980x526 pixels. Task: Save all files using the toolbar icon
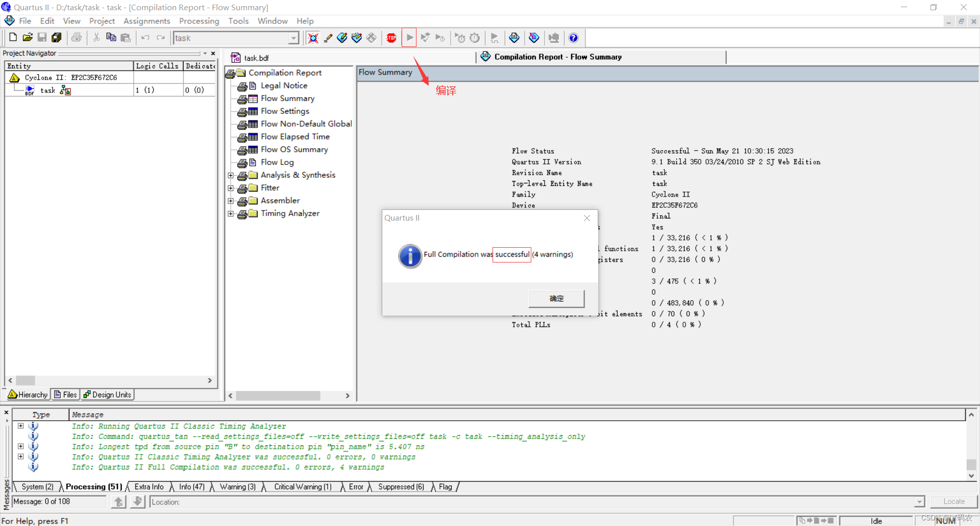pyautogui.click(x=57, y=37)
